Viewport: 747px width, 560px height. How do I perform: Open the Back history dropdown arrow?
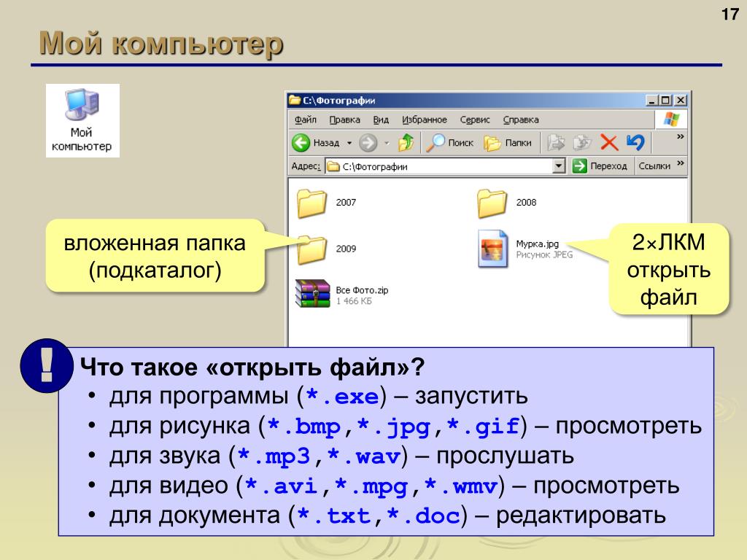pyautogui.click(x=349, y=143)
